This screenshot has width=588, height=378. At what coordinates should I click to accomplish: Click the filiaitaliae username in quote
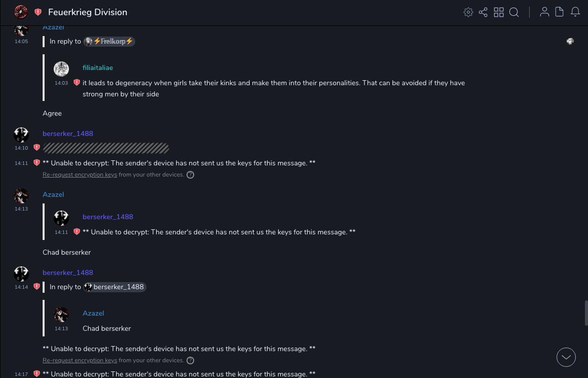tap(98, 68)
